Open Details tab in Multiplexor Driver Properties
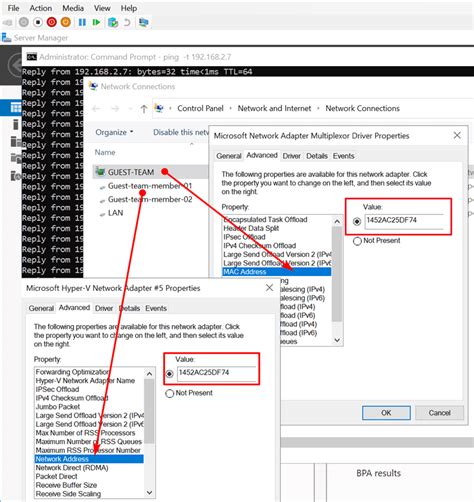Image resolution: width=474 pixels, height=502 pixels. [x=317, y=156]
